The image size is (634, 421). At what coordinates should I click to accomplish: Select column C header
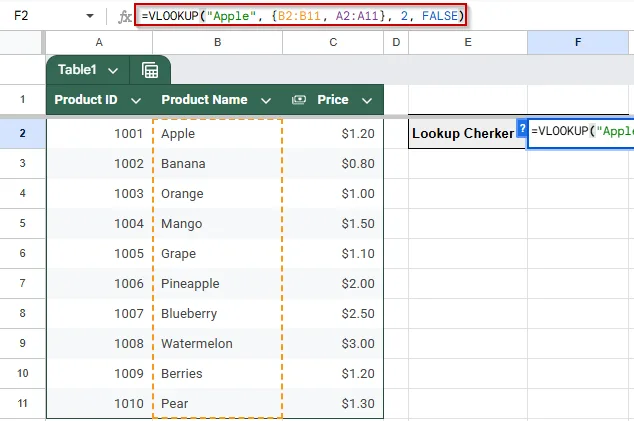pyautogui.click(x=333, y=42)
